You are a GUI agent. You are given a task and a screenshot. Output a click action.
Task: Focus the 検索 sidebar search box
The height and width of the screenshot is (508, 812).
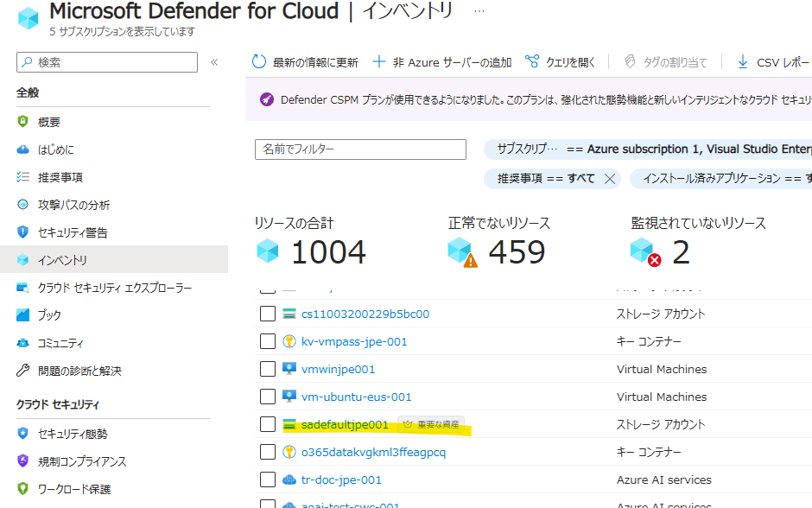point(107,62)
